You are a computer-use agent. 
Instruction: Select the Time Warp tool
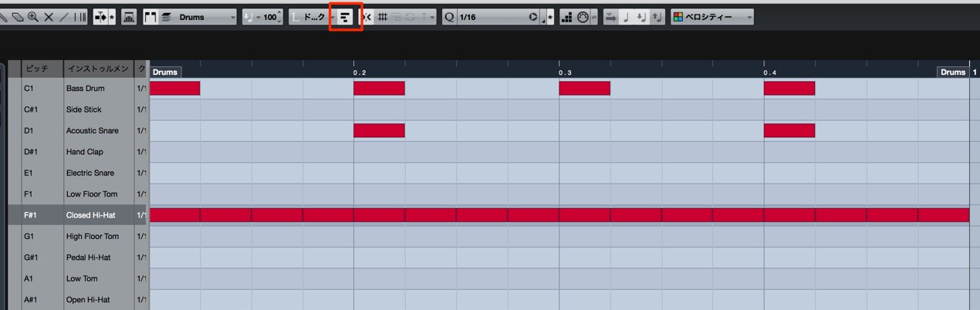[x=80, y=17]
